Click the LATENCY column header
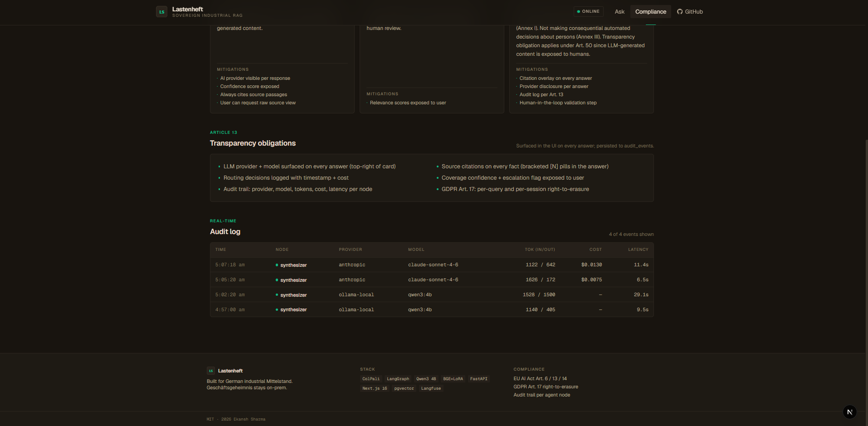This screenshot has height=426, width=868. 638,250
